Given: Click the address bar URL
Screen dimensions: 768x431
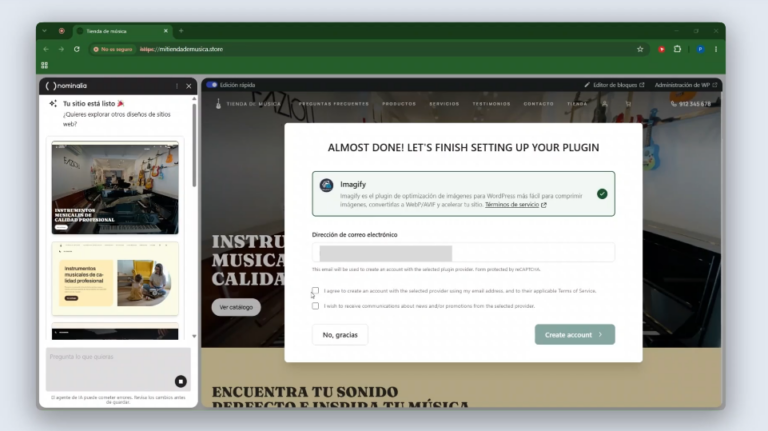Looking at the screenshot, I should [x=181, y=49].
